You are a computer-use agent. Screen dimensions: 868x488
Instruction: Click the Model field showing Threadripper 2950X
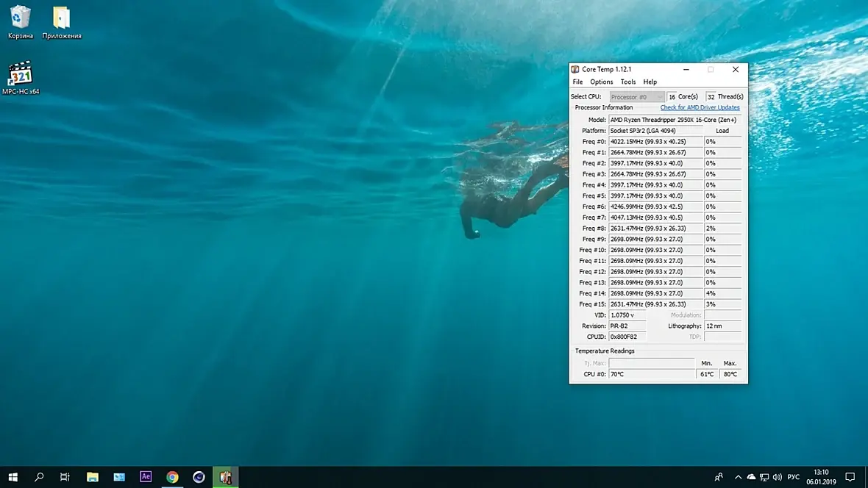(675, 120)
